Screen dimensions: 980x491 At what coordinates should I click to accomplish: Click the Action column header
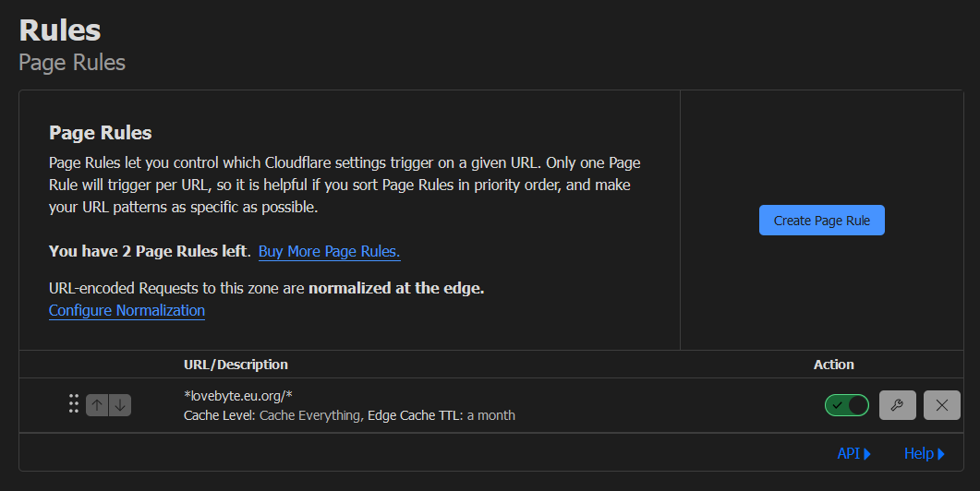[x=834, y=365]
